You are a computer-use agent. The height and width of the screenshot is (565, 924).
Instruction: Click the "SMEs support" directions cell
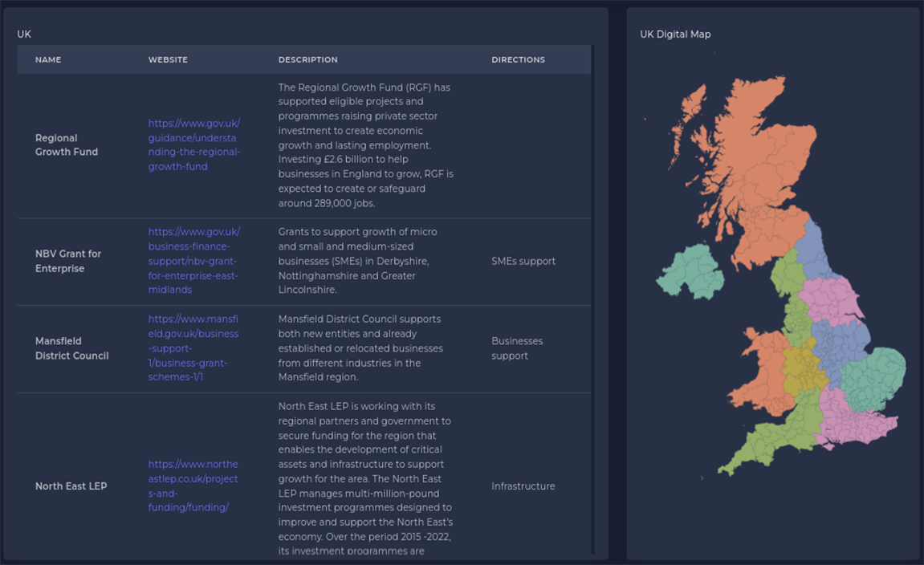click(523, 261)
